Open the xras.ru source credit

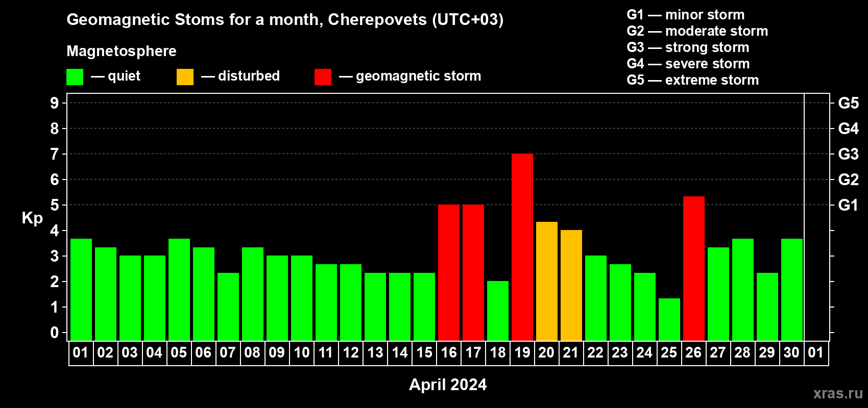(x=838, y=393)
